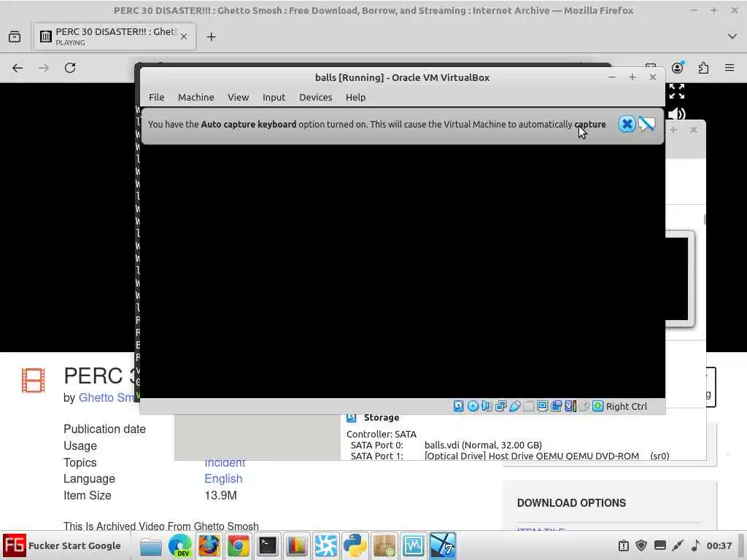Launch Edge Dev from taskbar
Image resolution: width=747 pixels, height=560 pixels.
click(180, 545)
